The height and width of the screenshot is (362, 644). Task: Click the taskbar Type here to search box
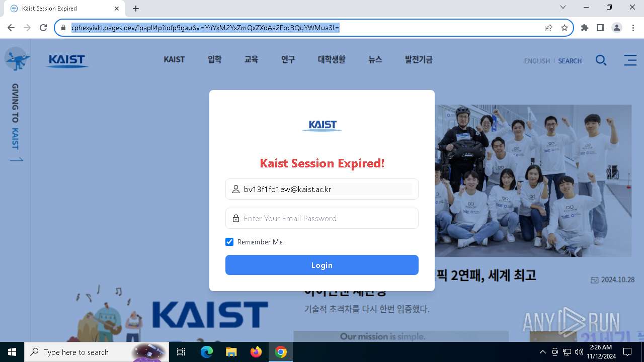click(96, 352)
